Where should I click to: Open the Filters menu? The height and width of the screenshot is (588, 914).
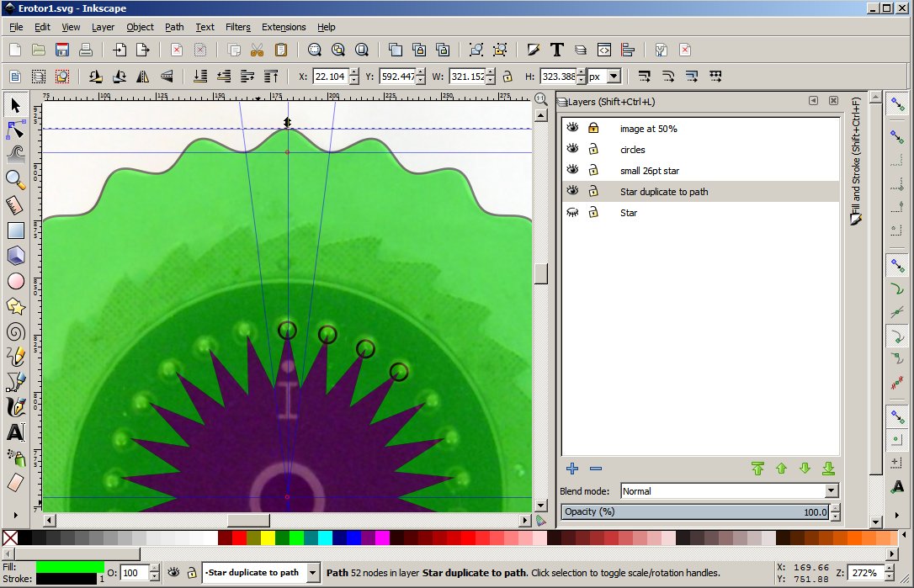[237, 27]
